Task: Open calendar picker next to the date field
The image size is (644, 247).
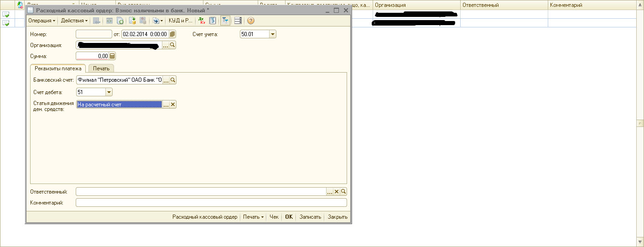Action: point(172,34)
